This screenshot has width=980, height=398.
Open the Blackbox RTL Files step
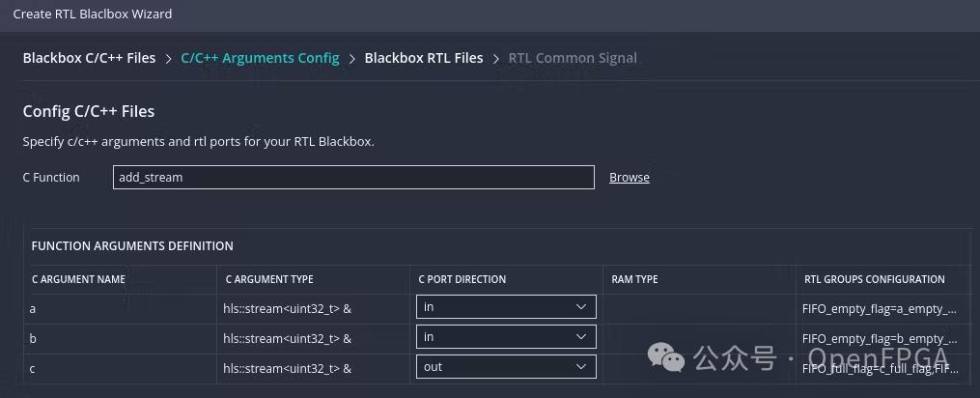coord(423,58)
